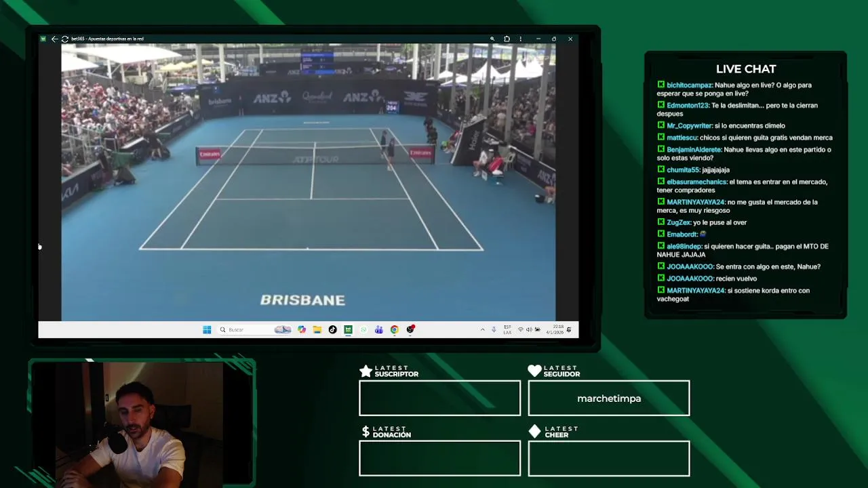
Task: Expand the hidden system tray icons chevron
Action: [x=482, y=329]
